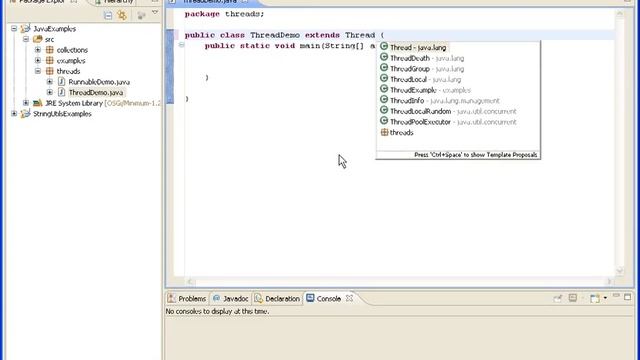The image size is (640, 360).
Task: Close the Console view tab
Action: click(349, 298)
